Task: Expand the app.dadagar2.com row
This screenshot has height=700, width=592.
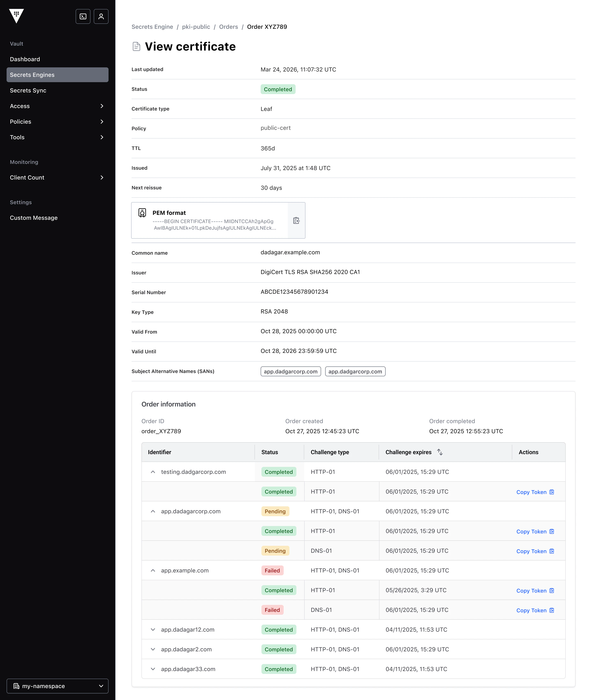Action: [x=153, y=649]
